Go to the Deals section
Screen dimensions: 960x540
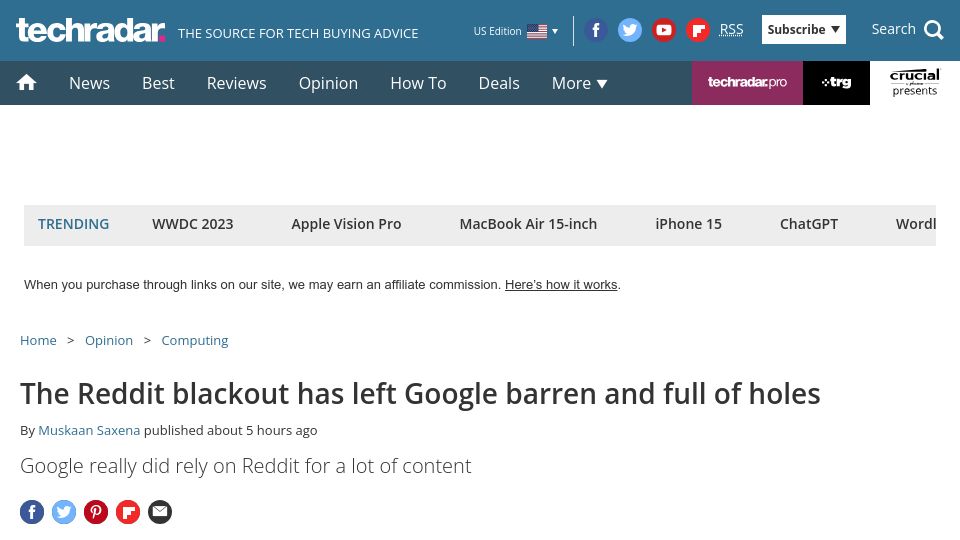click(x=499, y=83)
